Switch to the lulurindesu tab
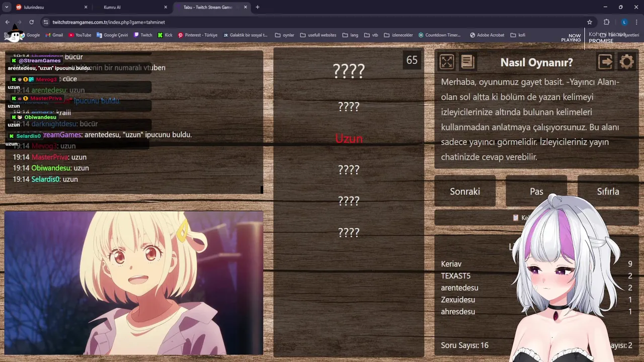The image size is (644, 362). click(x=50, y=7)
